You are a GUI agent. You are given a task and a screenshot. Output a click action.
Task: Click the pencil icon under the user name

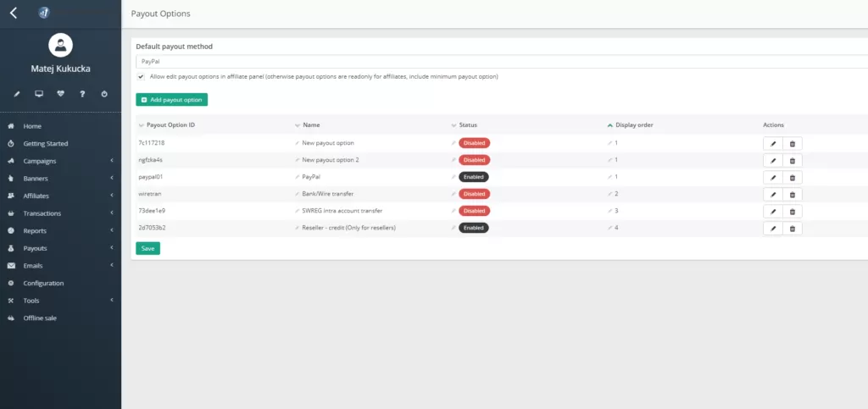point(16,94)
